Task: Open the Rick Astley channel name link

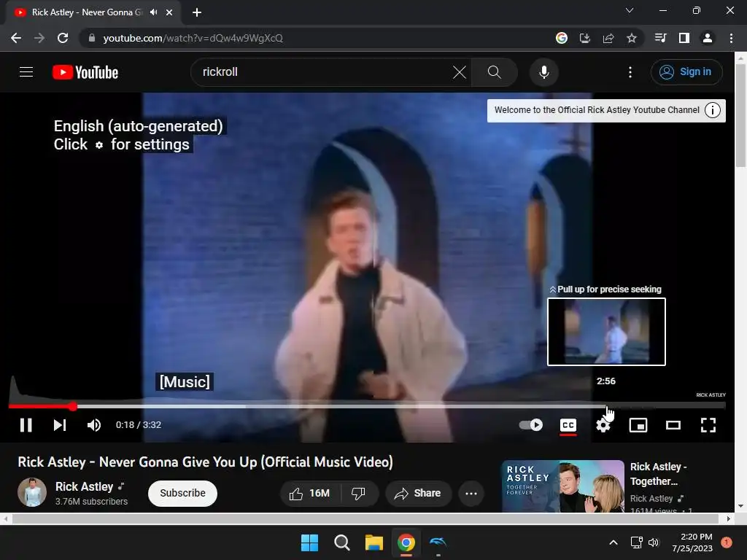Action: tap(85, 486)
